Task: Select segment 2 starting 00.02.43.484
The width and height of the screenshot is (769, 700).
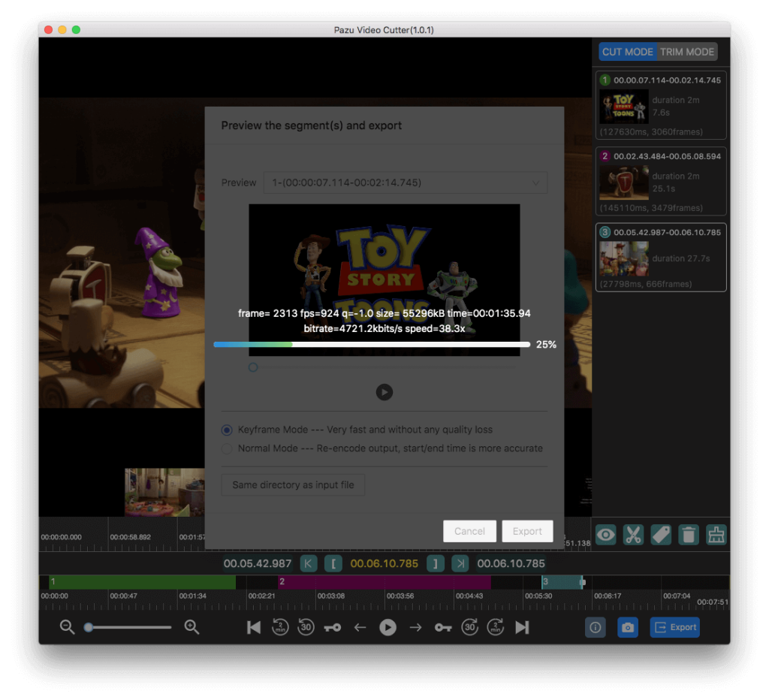Action: 661,182
